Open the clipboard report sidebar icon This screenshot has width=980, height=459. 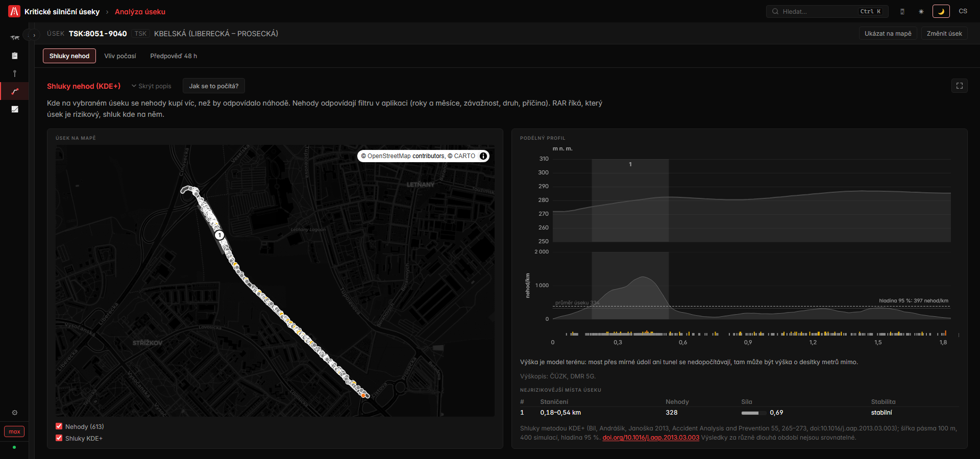coord(15,56)
